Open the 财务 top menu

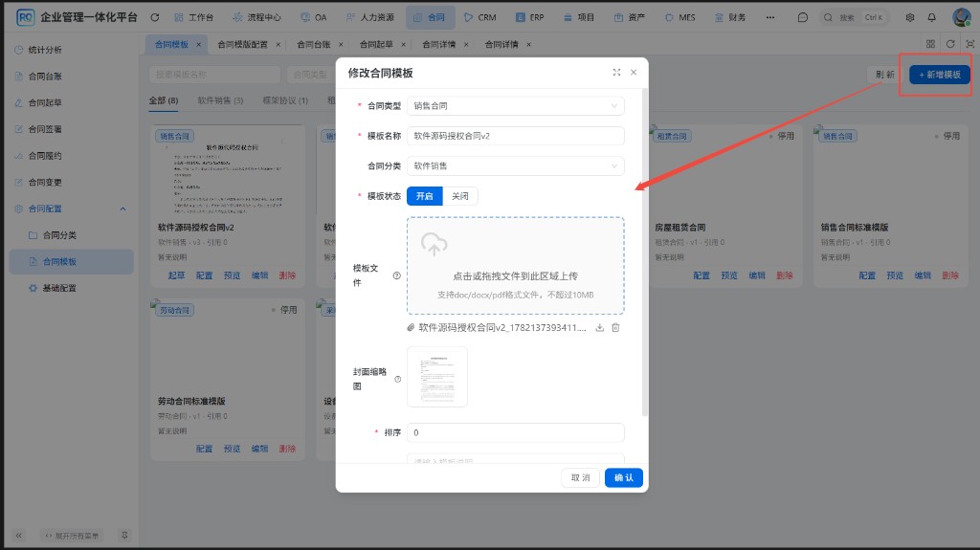(x=730, y=17)
